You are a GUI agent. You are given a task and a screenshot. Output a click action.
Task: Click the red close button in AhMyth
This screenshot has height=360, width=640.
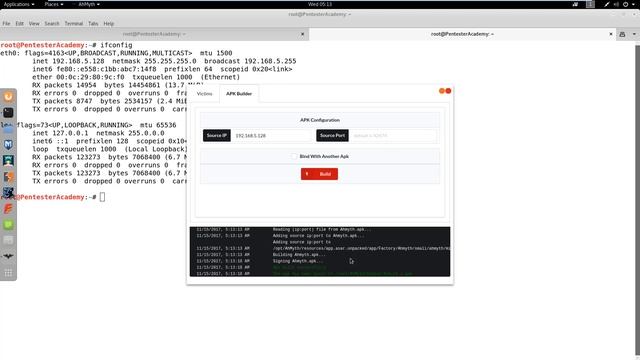448,91
